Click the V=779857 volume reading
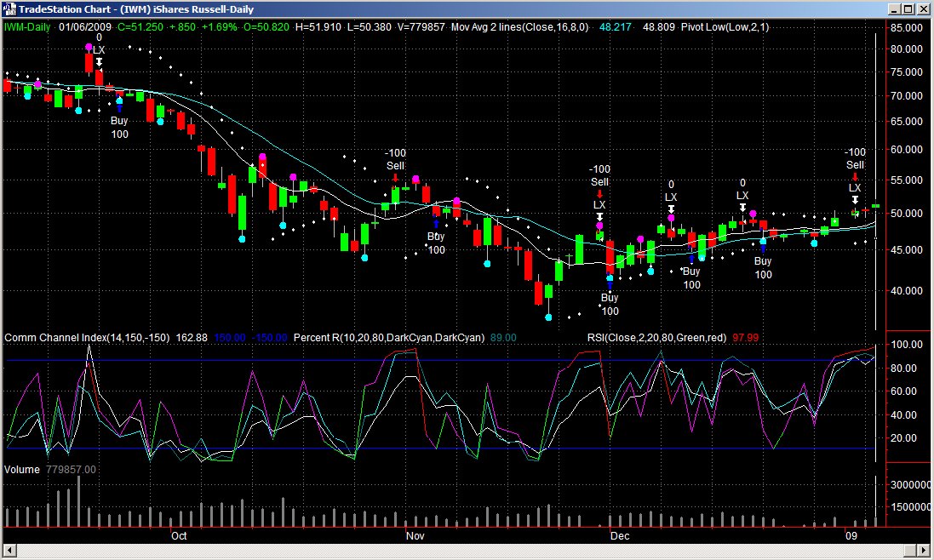934x560 pixels. (421, 27)
